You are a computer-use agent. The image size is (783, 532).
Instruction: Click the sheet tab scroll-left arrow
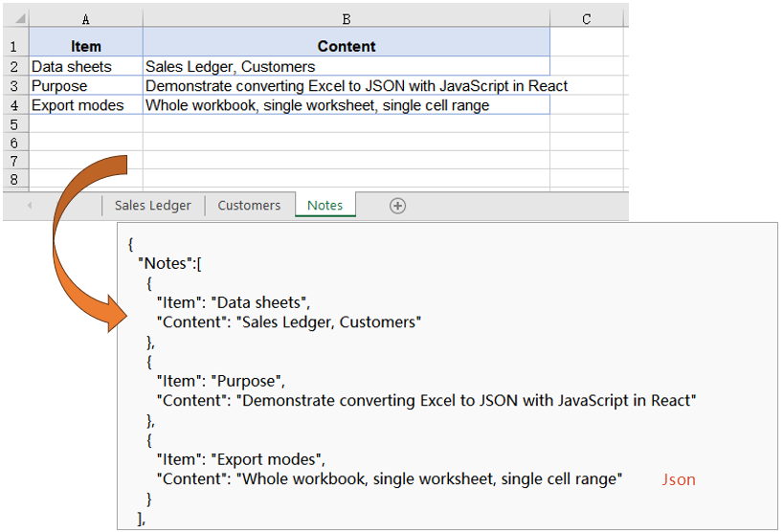pyautogui.click(x=30, y=205)
